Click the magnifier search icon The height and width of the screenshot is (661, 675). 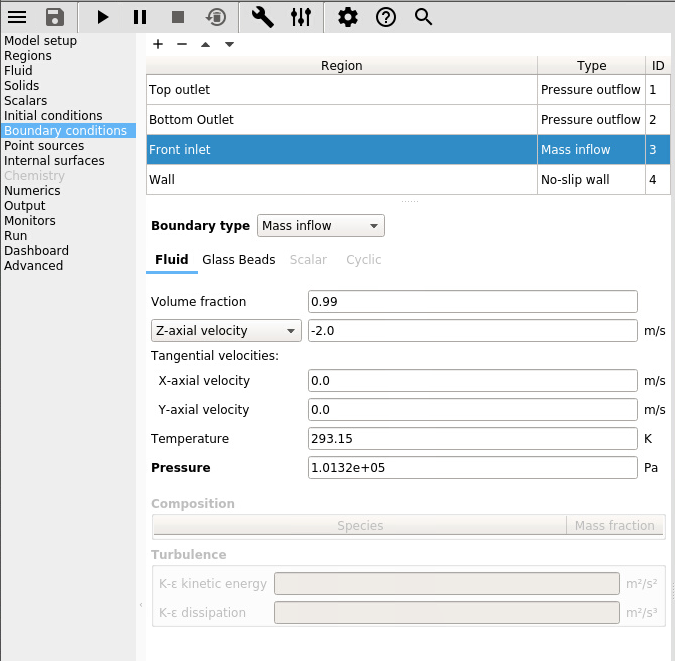[x=423, y=17]
